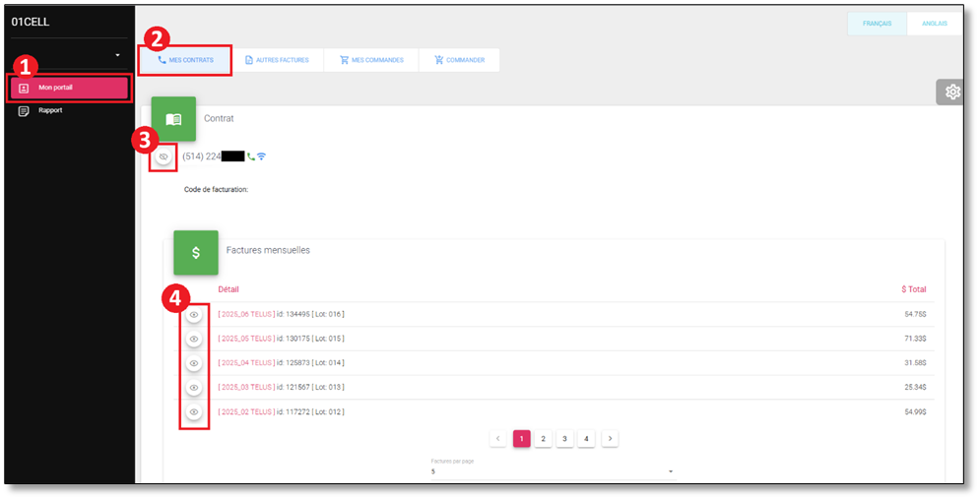
Task: Click the 2025_05 TELUS invoice link
Action: tap(246, 339)
